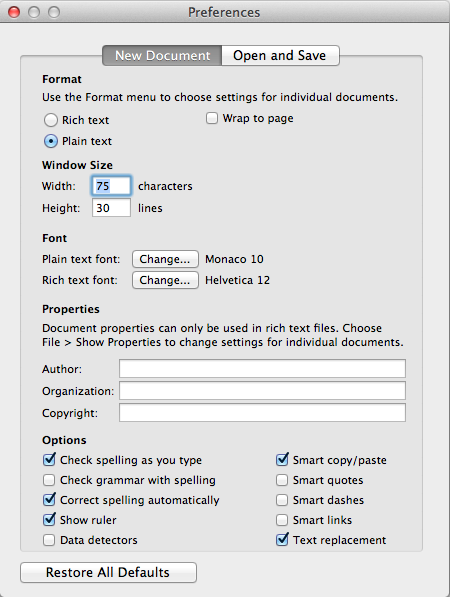
Task: Click the 'Helvetica 12' font label
Action: [x=238, y=280]
